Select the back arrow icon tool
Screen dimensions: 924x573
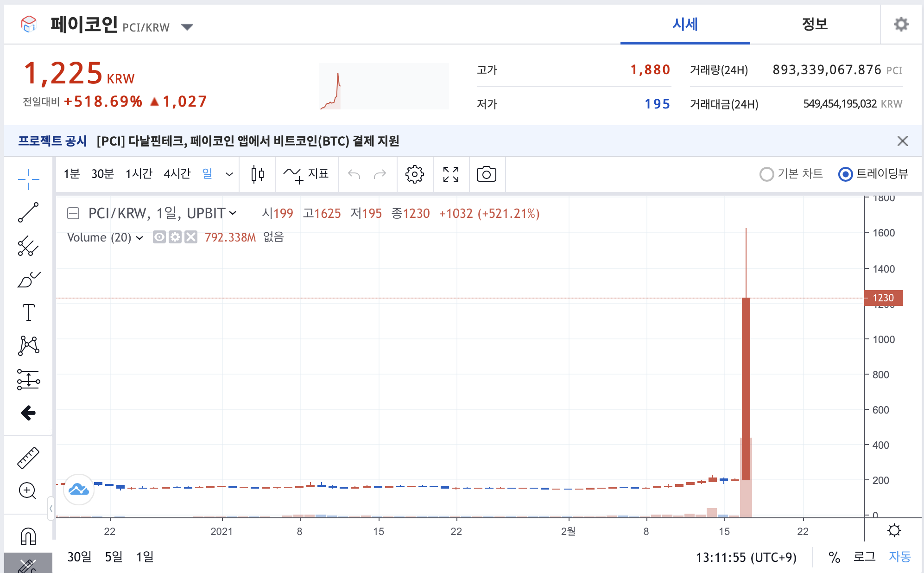tap(29, 413)
